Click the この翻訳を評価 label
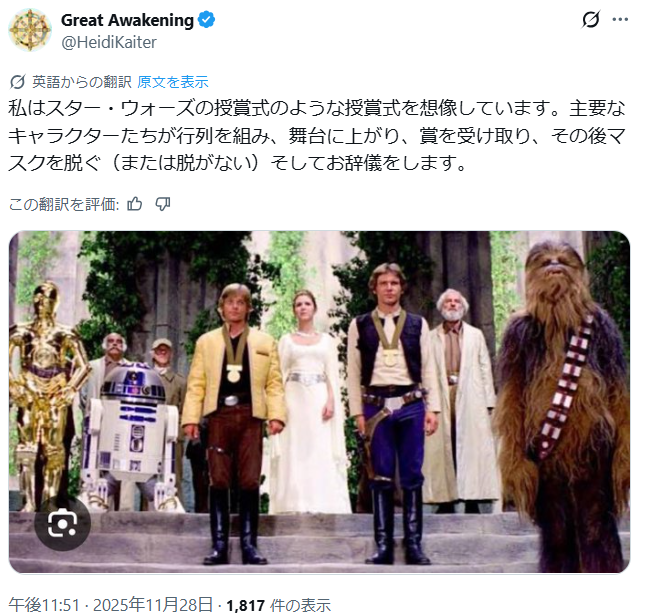This screenshot has height=616, width=645. [64, 204]
